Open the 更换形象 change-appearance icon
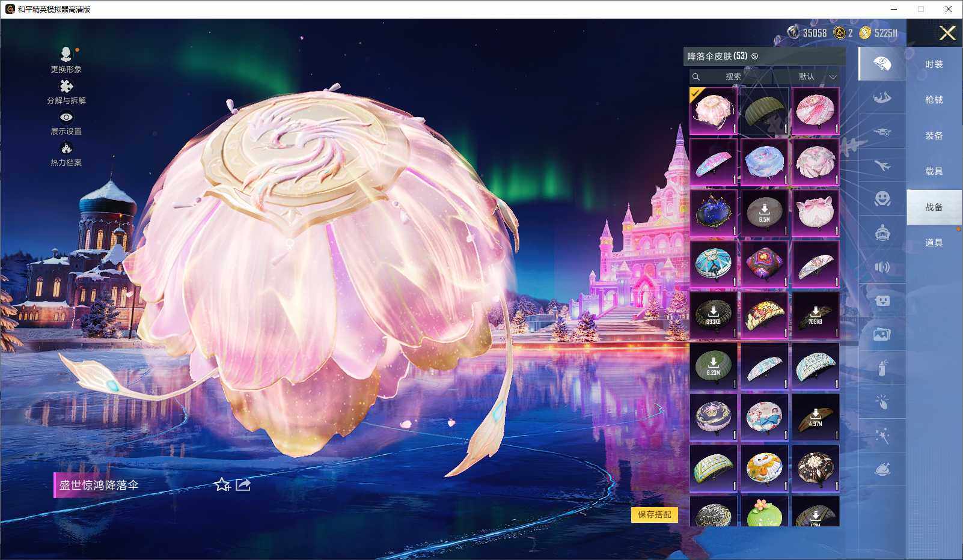The image size is (963, 560). pyautogui.click(x=66, y=55)
